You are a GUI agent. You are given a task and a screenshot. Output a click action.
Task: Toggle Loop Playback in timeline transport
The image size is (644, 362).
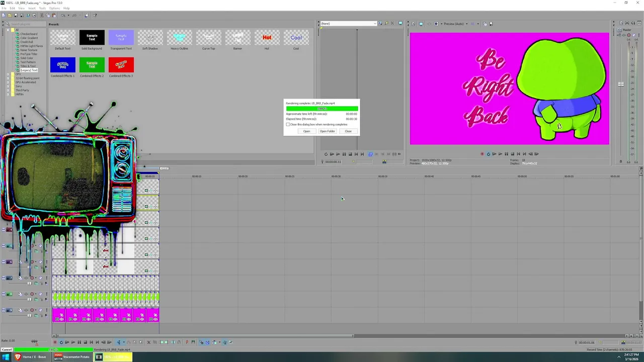click(x=61, y=342)
